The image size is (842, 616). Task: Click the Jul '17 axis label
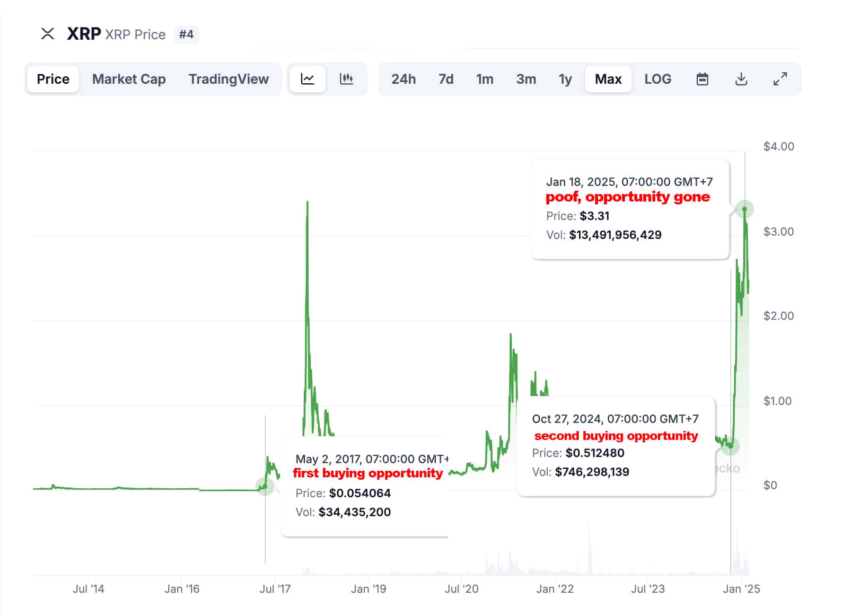tap(275, 589)
